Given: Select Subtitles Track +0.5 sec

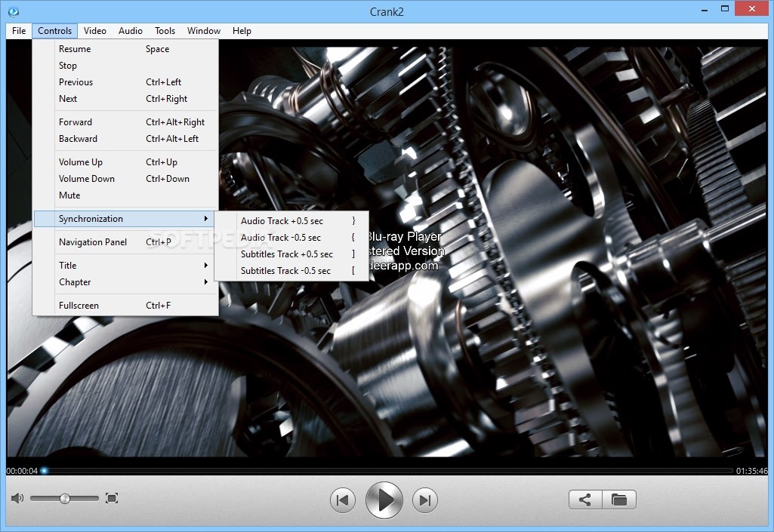Looking at the screenshot, I should [x=291, y=254].
